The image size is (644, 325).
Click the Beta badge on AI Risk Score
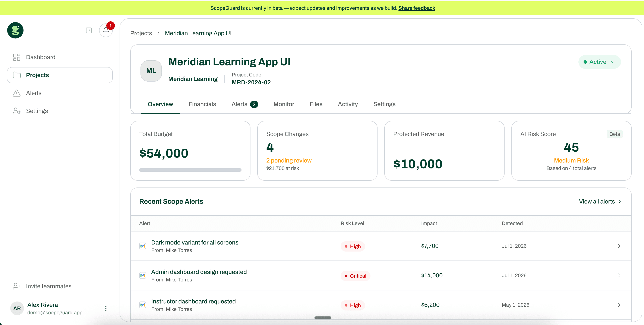pos(615,134)
